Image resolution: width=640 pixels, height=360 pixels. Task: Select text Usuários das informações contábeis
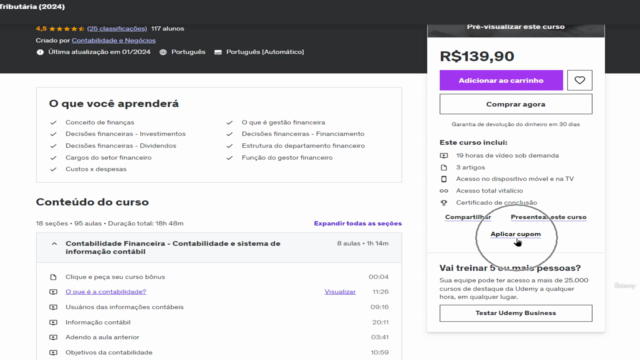[124, 307]
